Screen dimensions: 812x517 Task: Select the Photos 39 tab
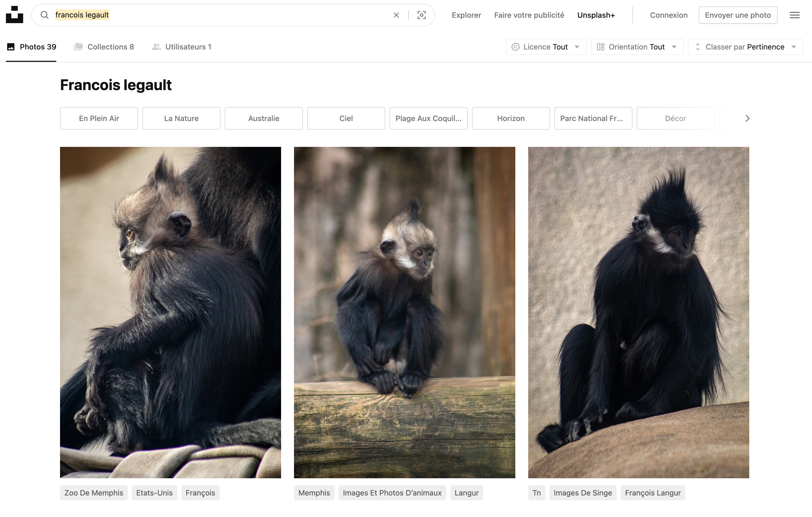pos(31,47)
